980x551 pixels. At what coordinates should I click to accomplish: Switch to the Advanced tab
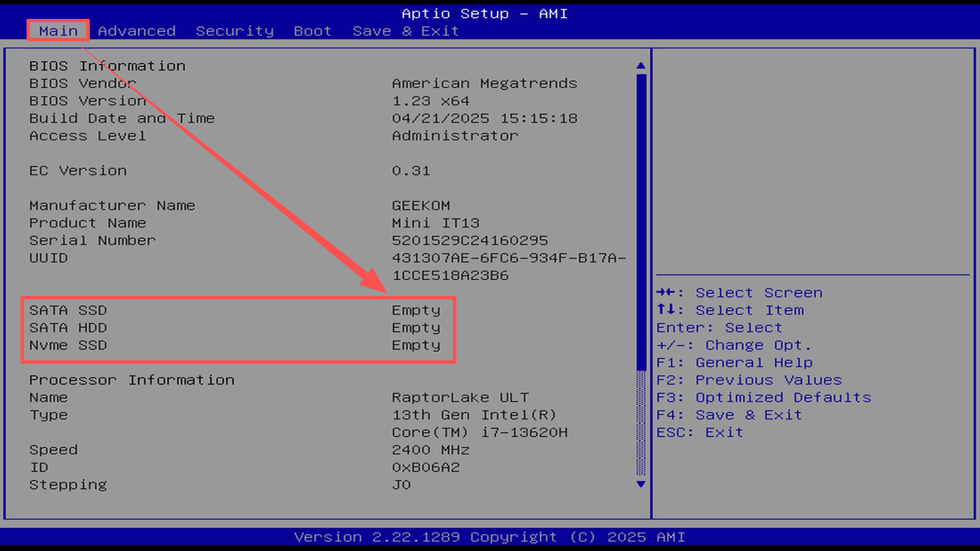(137, 31)
